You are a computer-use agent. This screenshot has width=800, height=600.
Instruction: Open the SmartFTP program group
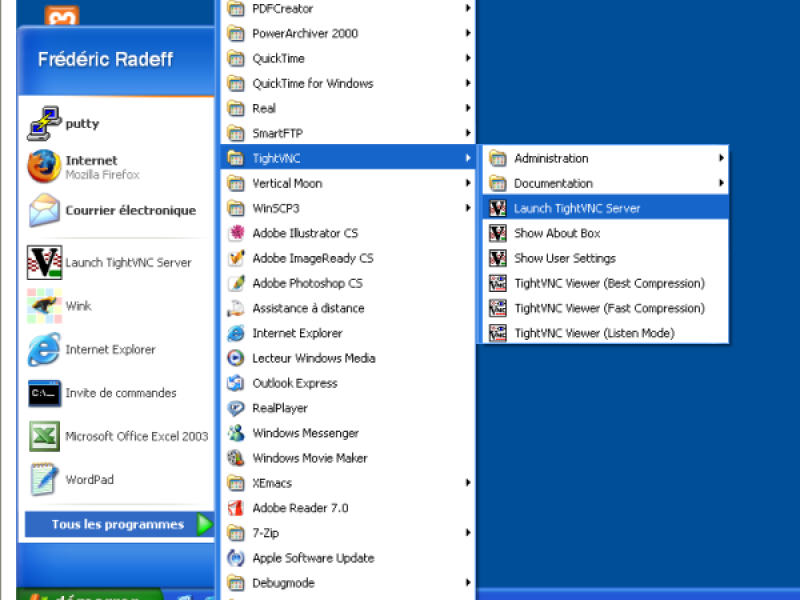click(x=349, y=133)
